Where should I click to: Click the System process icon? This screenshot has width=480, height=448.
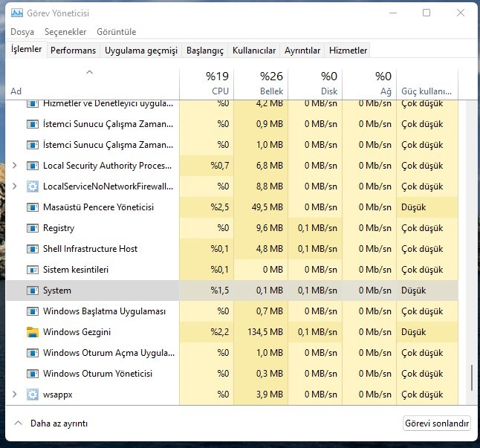pyautogui.click(x=33, y=290)
